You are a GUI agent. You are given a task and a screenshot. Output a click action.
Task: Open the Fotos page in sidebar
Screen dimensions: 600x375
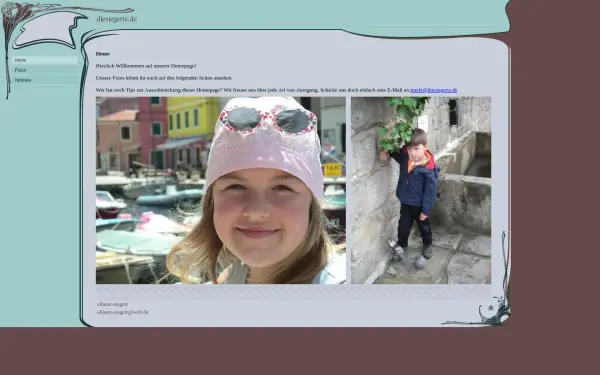click(x=45, y=70)
